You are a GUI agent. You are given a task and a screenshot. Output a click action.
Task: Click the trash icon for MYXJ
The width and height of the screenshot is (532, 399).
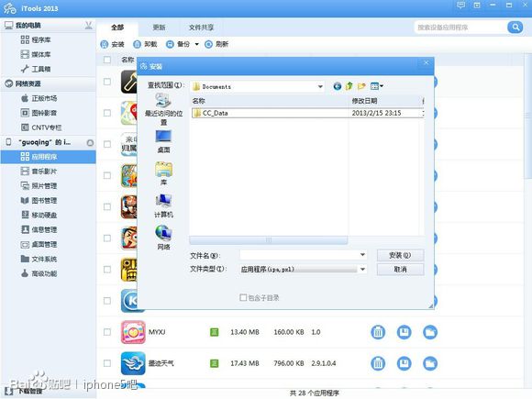378,332
